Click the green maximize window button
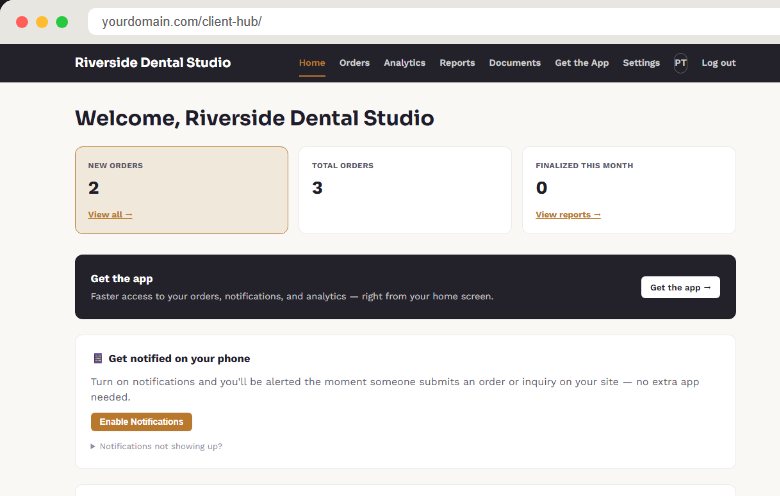 tap(62, 22)
